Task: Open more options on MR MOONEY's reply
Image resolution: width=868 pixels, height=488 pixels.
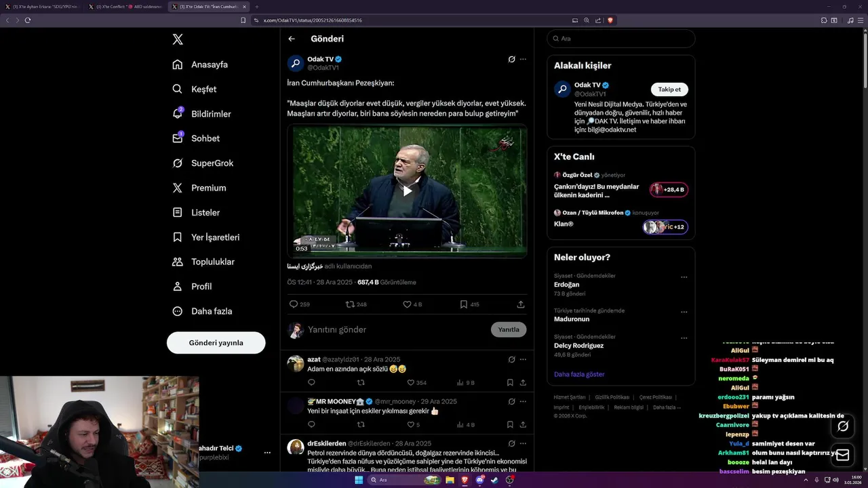Action: pos(523,401)
